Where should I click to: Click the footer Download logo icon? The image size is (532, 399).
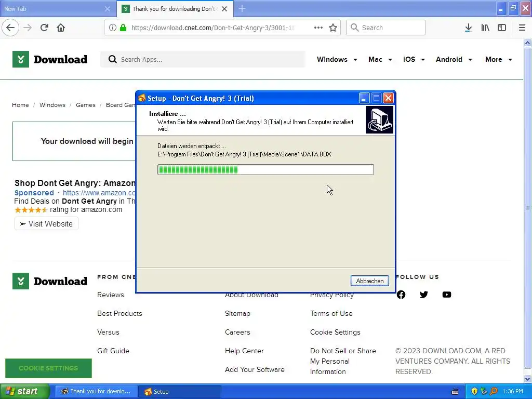pos(21,281)
